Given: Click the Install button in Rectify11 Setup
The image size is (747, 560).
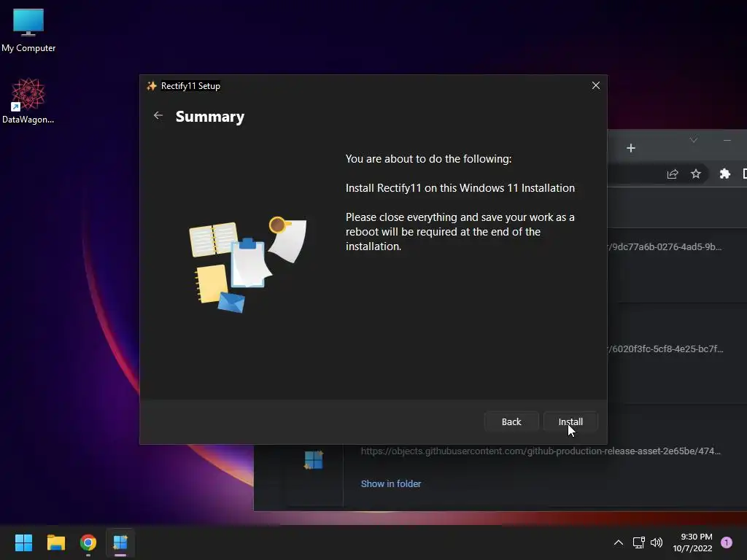Looking at the screenshot, I should click(x=570, y=422).
